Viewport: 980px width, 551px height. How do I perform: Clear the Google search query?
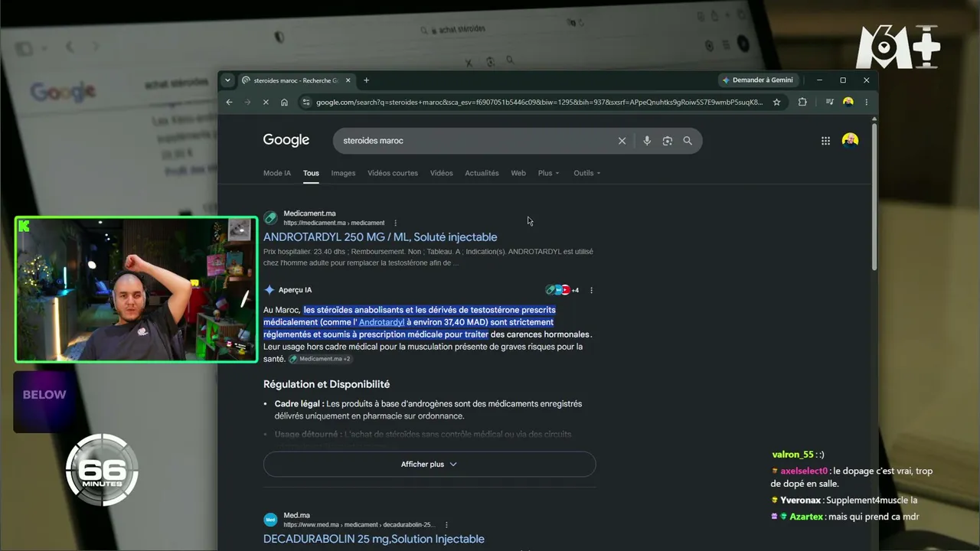[622, 141]
